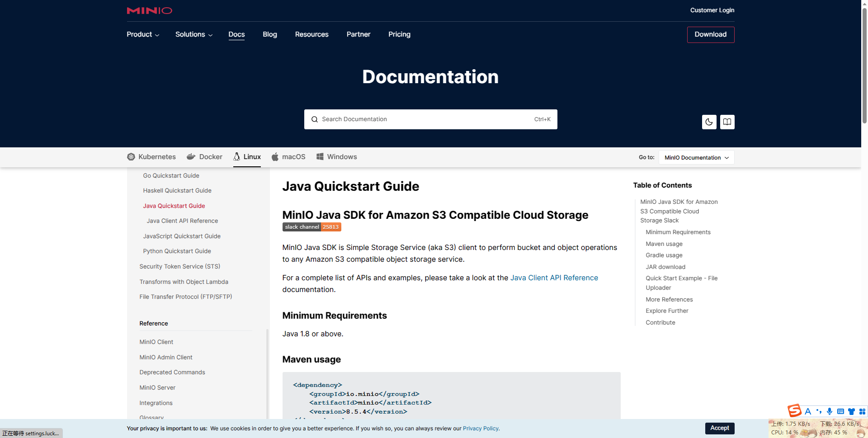Open Security Token Service (STS) page

180,267
